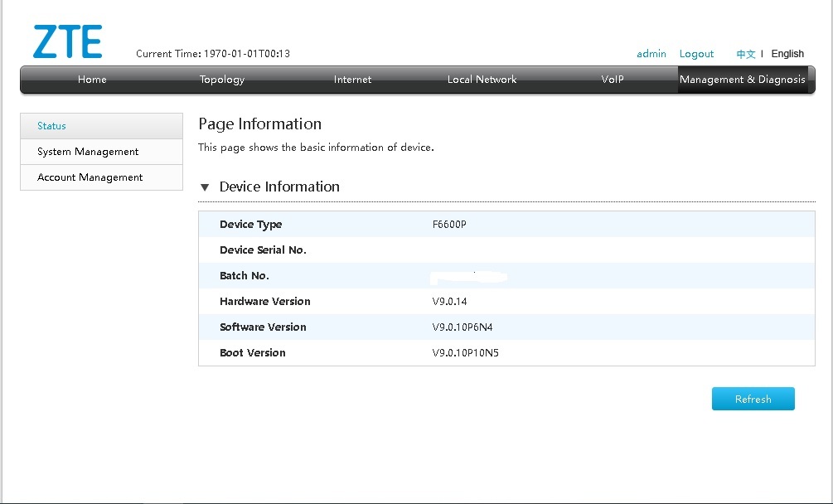
Task: Open Management & Diagnosis tab
Action: pos(742,80)
